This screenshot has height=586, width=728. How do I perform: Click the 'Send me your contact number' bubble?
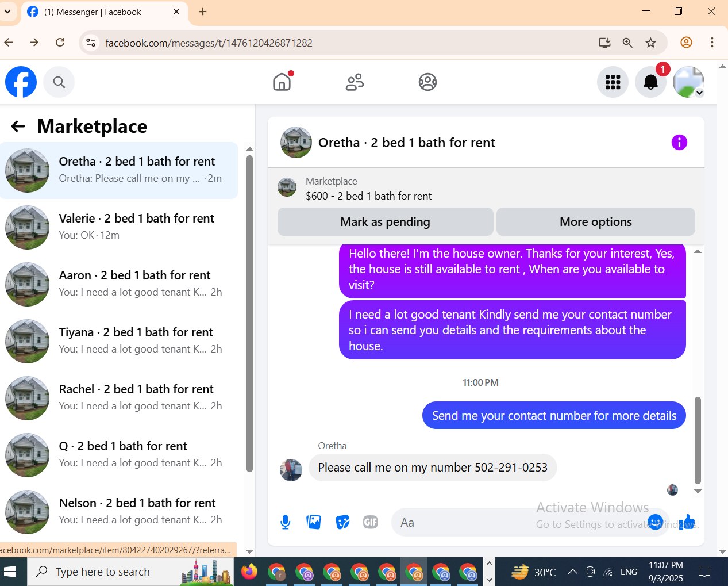point(554,415)
